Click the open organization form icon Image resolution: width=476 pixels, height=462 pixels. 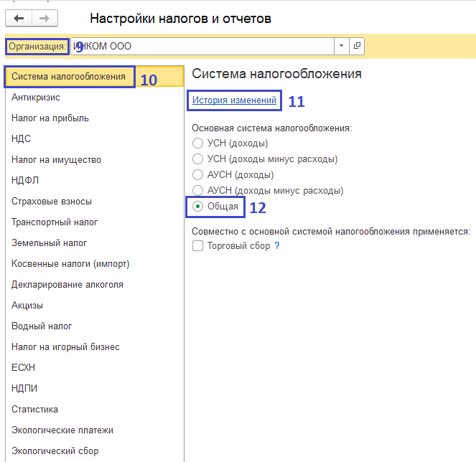tap(357, 47)
